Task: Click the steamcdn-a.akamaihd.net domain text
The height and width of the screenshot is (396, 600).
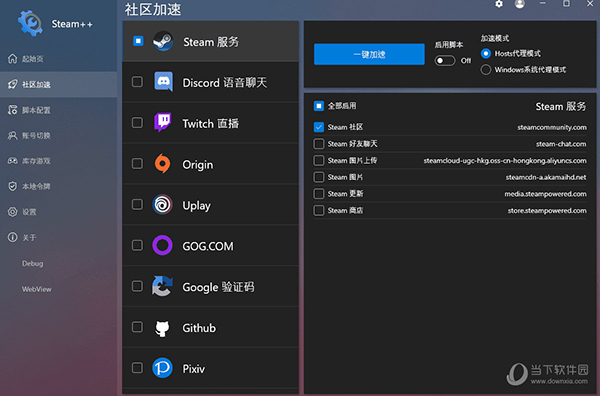Action: pos(546,177)
